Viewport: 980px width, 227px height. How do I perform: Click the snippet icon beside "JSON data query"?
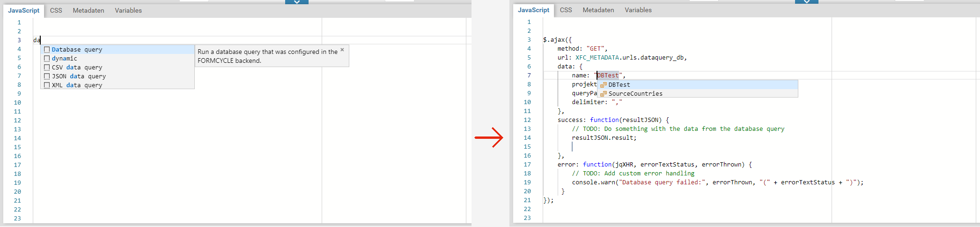47,76
